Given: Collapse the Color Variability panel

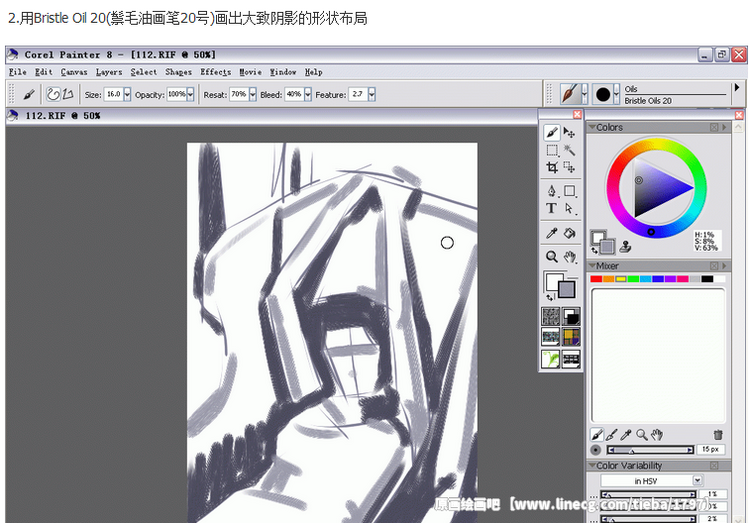Looking at the screenshot, I should 592,466.
